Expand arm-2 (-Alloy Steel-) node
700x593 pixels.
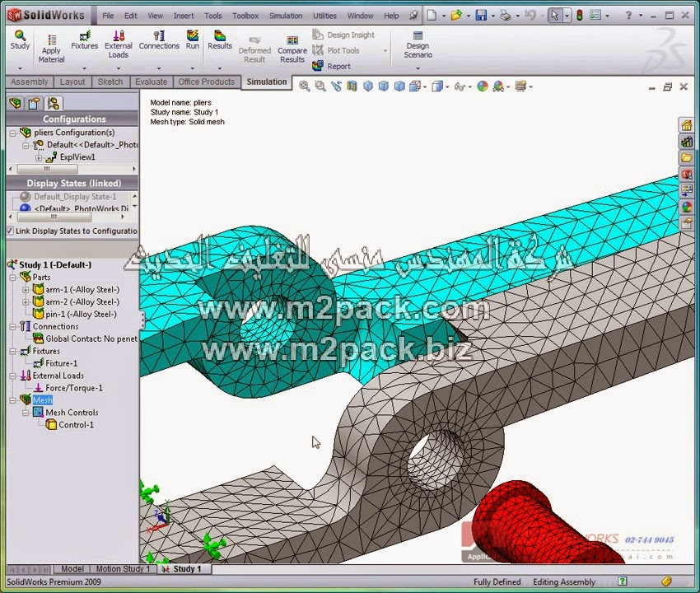(26, 302)
